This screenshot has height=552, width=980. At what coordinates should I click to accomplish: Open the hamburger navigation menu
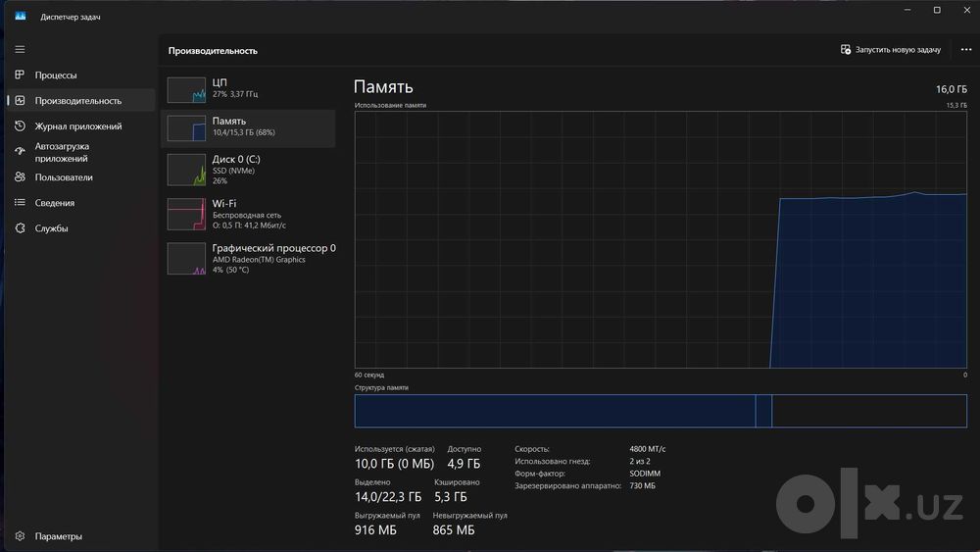(20, 49)
